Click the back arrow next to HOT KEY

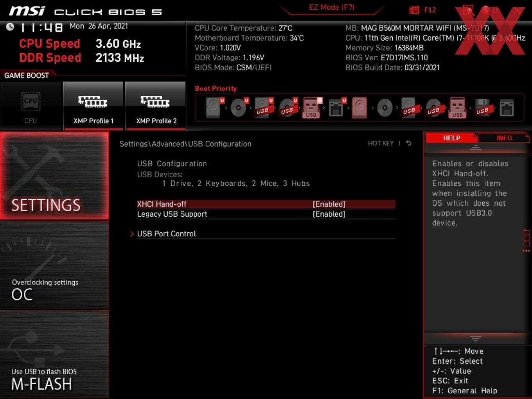(409, 143)
